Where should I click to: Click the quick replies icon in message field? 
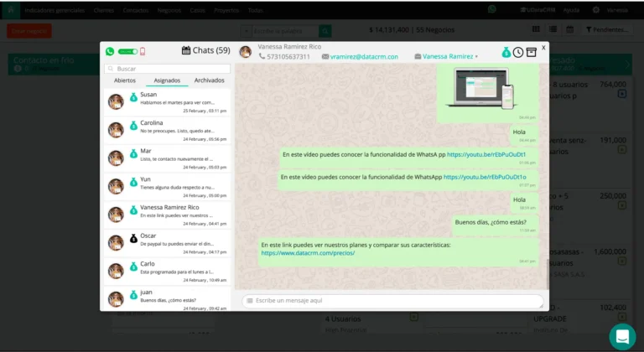pos(249,301)
